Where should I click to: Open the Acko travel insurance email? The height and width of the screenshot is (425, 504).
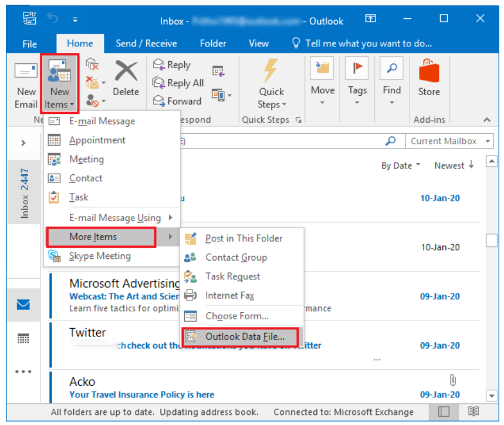pos(265,387)
